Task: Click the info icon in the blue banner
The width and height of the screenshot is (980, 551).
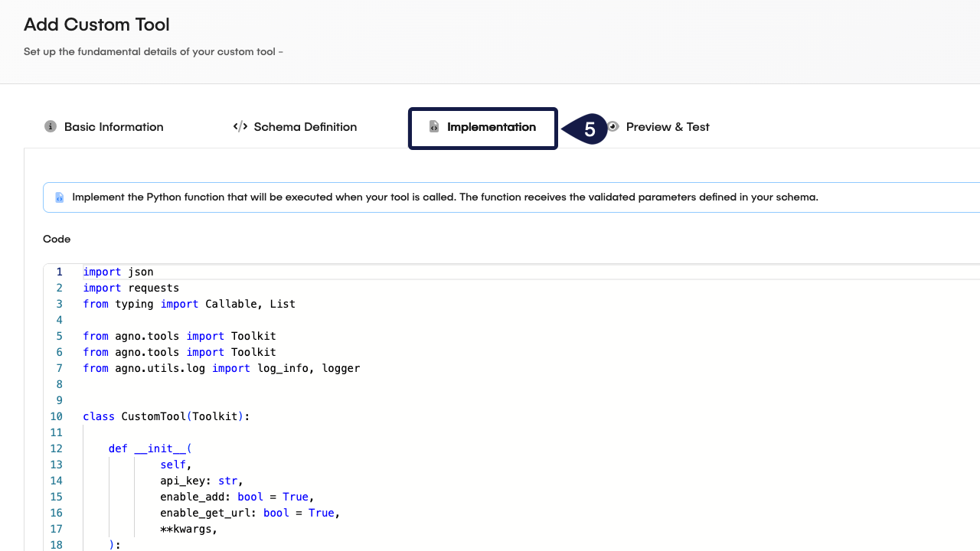Action: coord(59,197)
